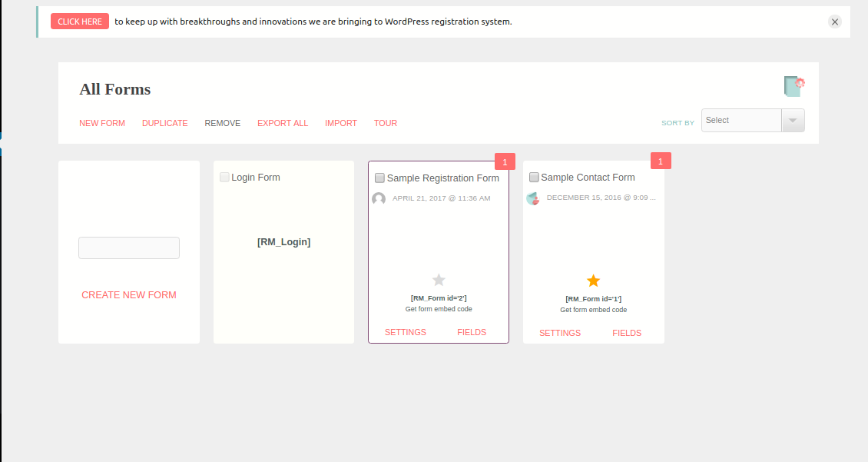Expand the EXPORT ALL option

pos(282,123)
